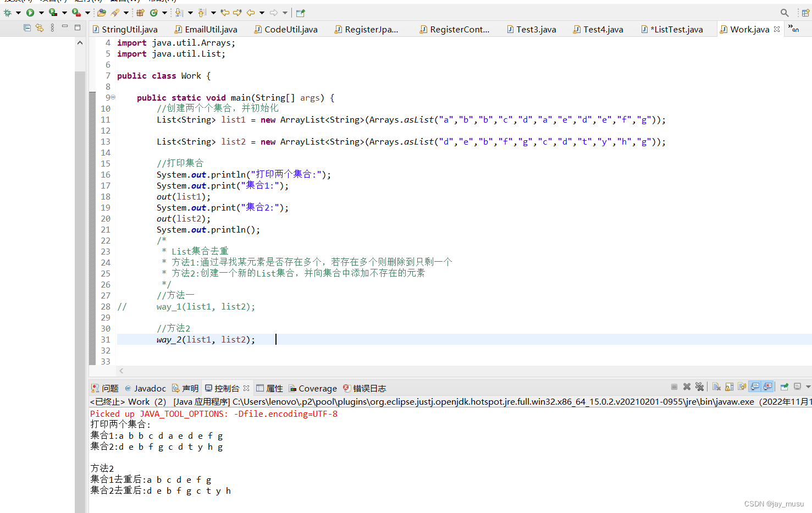Open the Run button dropdown arrow

pos(41,12)
